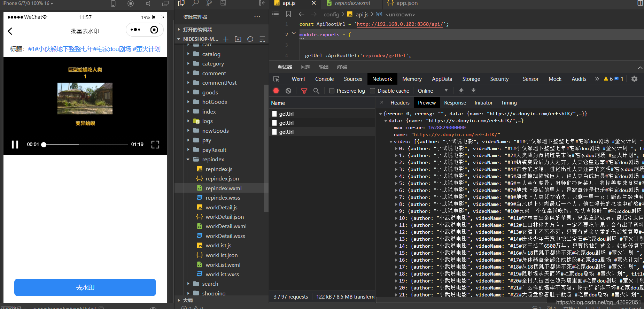Search the network requests

pyautogui.click(x=316, y=91)
